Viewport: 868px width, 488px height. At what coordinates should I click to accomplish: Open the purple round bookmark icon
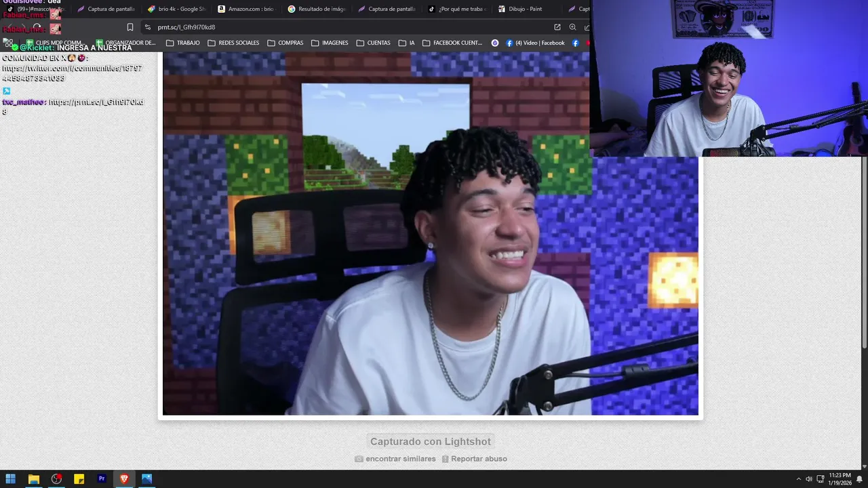coord(495,43)
